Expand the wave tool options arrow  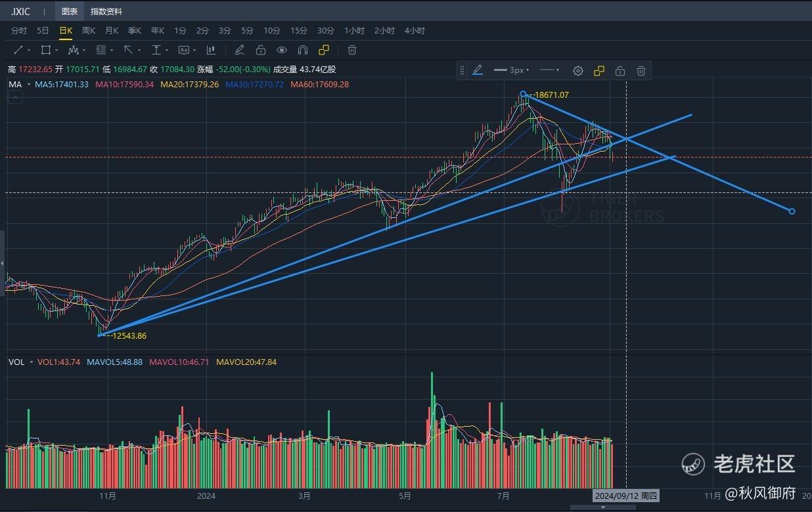point(84,51)
